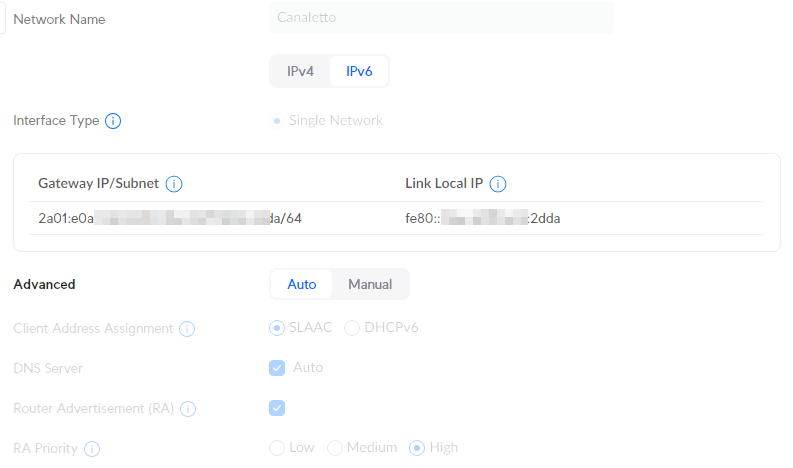Image resolution: width=793 pixels, height=468 pixels.
Task: Switch to the IPv6 tab
Action: (359, 71)
